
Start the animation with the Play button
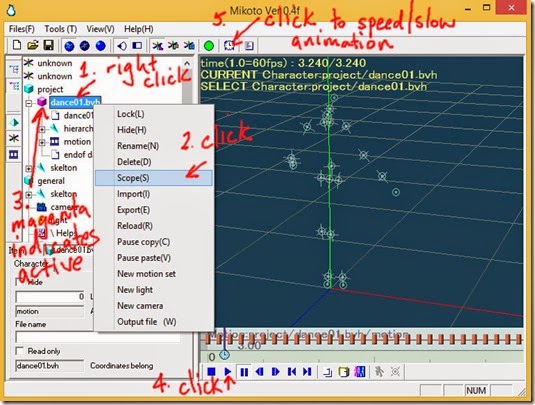click(228, 372)
